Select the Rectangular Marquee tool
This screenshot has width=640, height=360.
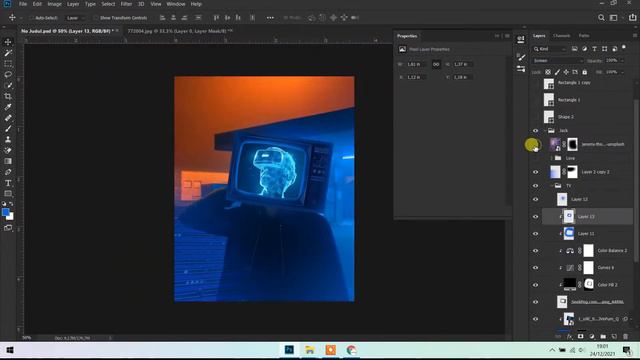pos(8,64)
